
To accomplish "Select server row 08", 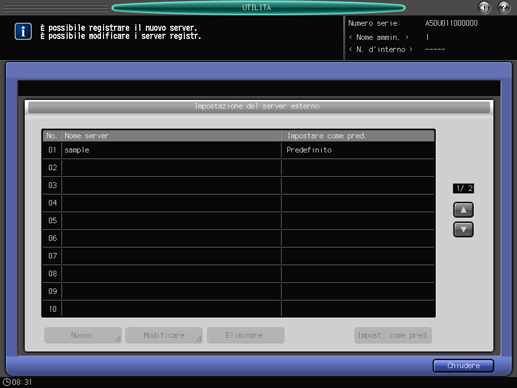I will (239, 274).
